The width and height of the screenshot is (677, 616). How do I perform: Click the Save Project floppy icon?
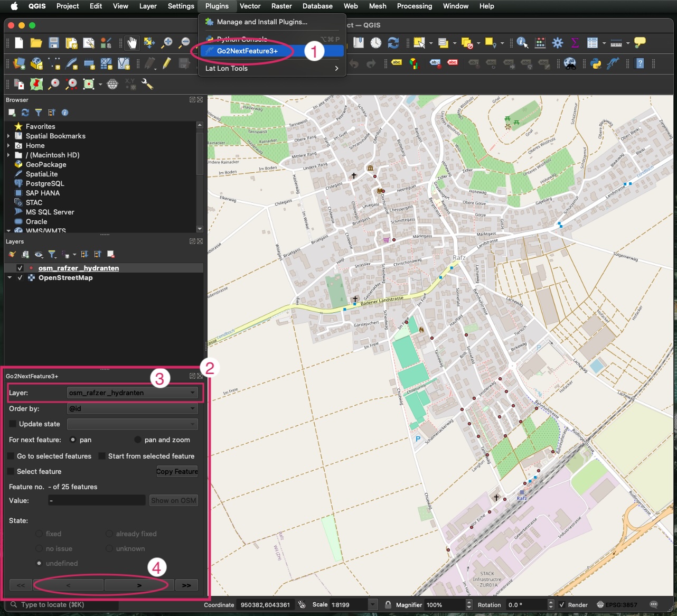click(53, 43)
